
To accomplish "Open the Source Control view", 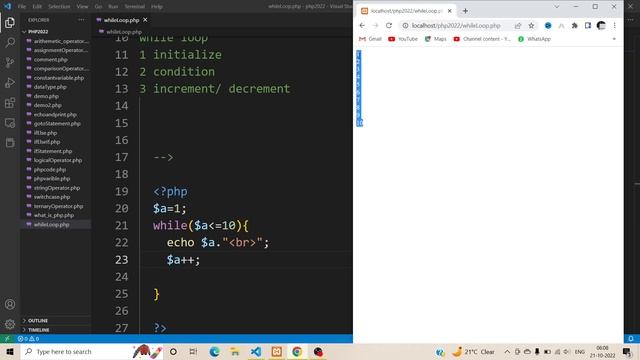I will (10, 62).
